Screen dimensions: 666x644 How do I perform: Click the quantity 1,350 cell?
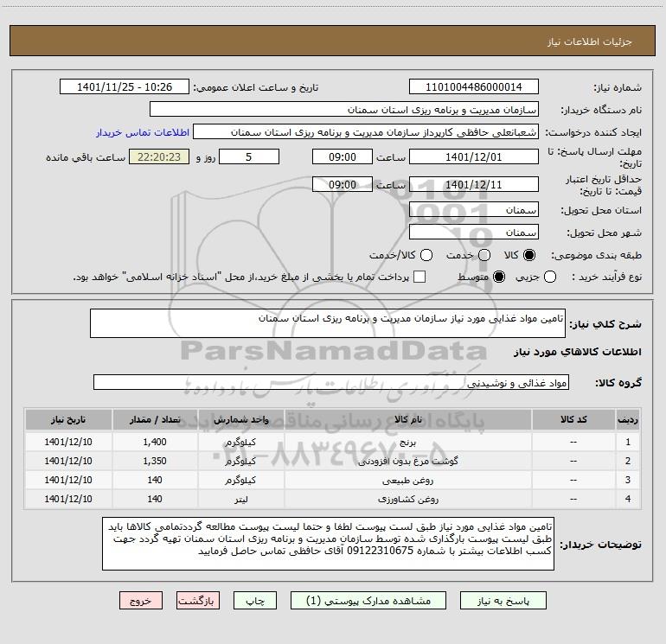(x=155, y=461)
